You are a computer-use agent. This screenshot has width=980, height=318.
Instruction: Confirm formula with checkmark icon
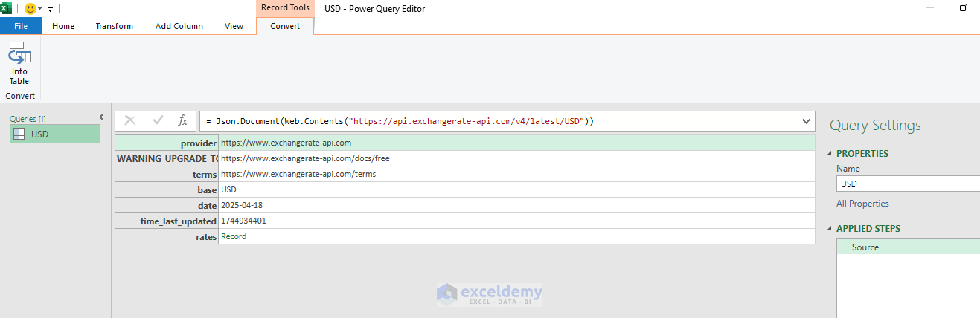158,120
